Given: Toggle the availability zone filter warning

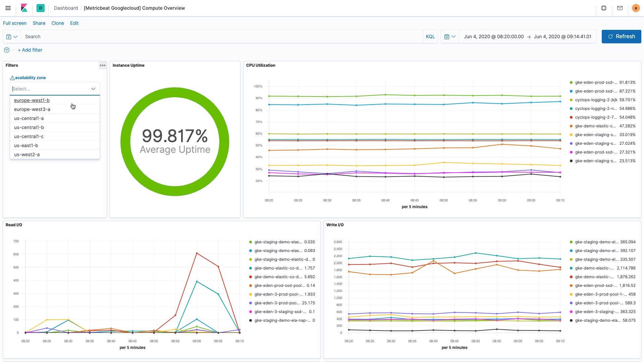Looking at the screenshot, I should tap(12, 78).
